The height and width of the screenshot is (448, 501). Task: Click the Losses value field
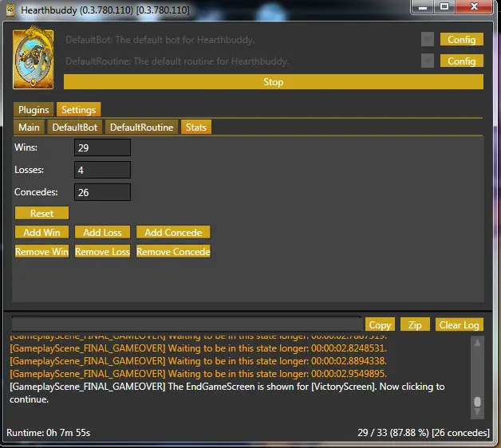[103, 170]
